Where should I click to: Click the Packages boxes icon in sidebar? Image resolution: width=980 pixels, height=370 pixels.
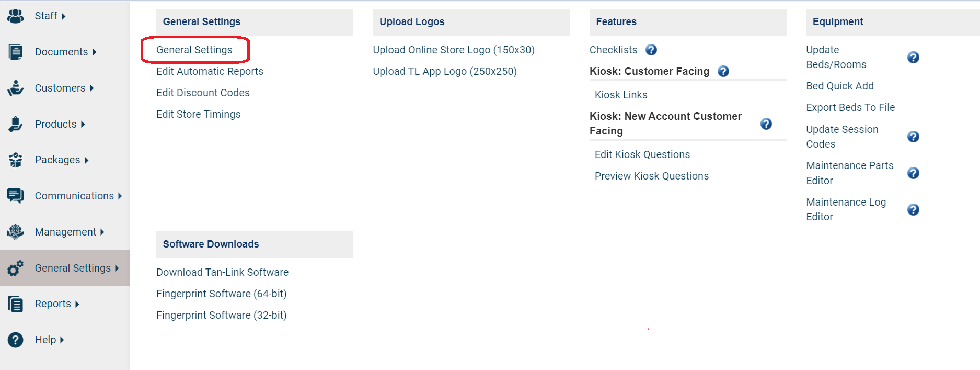pyautogui.click(x=16, y=160)
